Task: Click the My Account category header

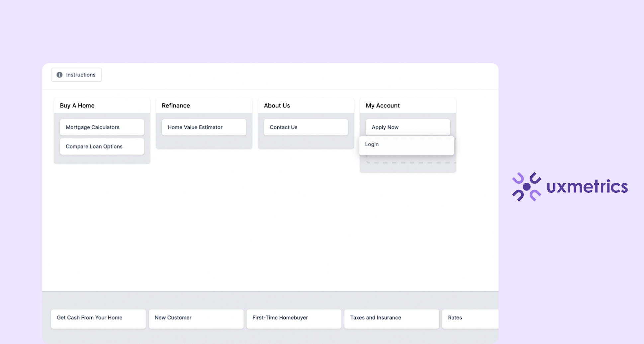Action: pyautogui.click(x=383, y=105)
